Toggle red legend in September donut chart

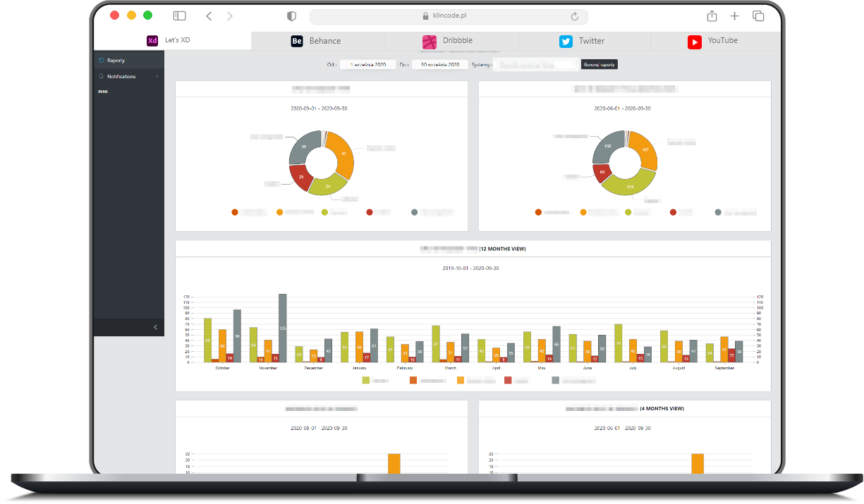click(370, 212)
